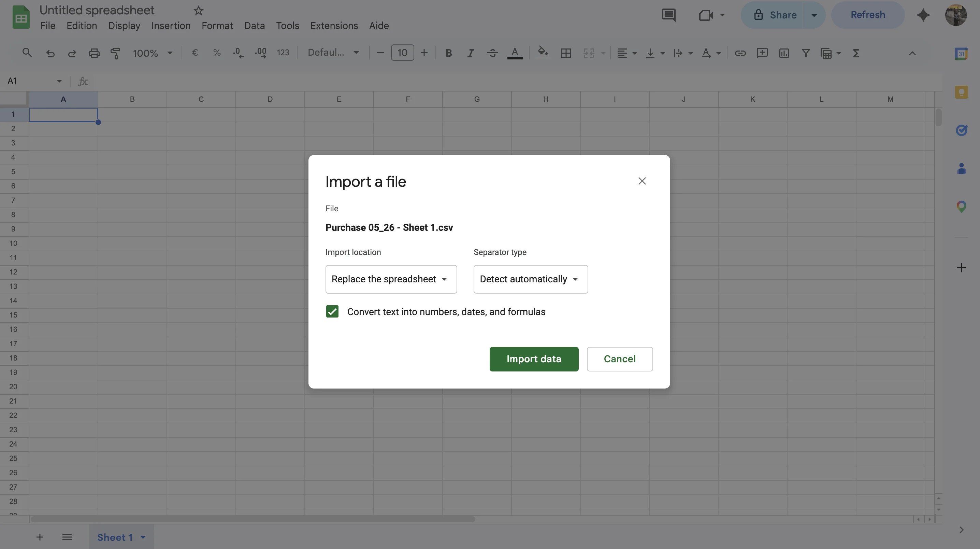Image resolution: width=980 pixels, height=549 pixels.
Task: Click the font size field
Action: coord(403,53)
